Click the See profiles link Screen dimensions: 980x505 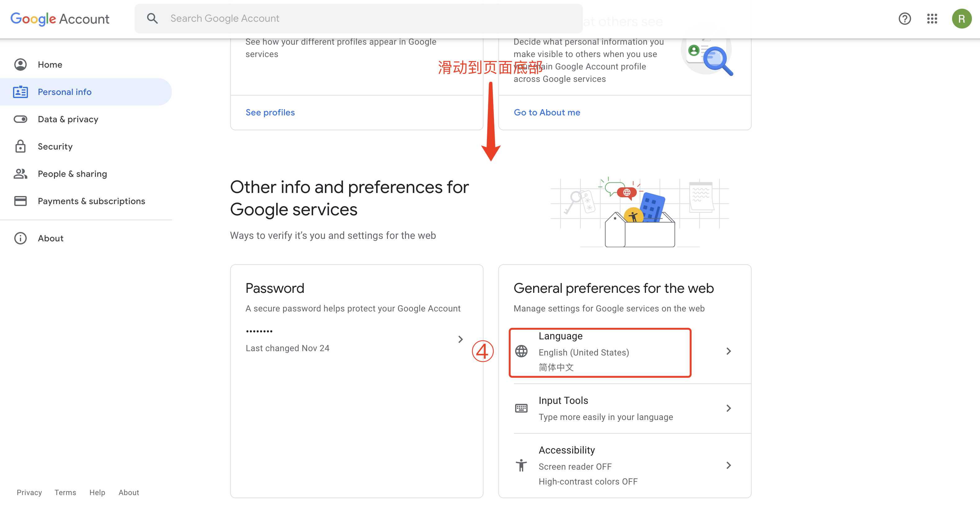coord(270,112)
